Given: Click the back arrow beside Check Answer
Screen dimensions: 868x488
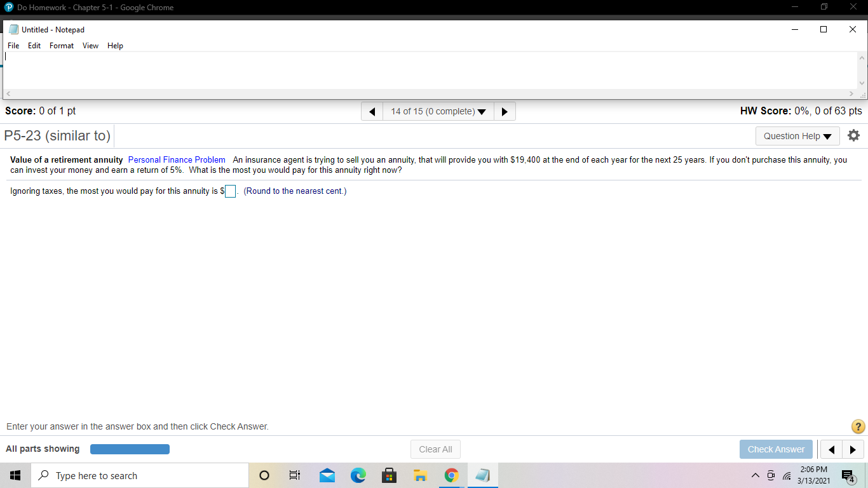Looking at the screenshot, I should [x=831, y=449].
